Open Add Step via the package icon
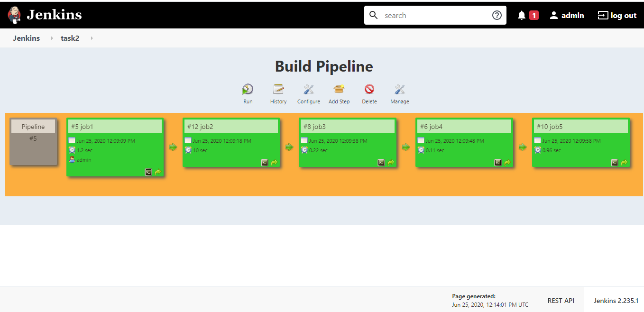 point(339,90)
